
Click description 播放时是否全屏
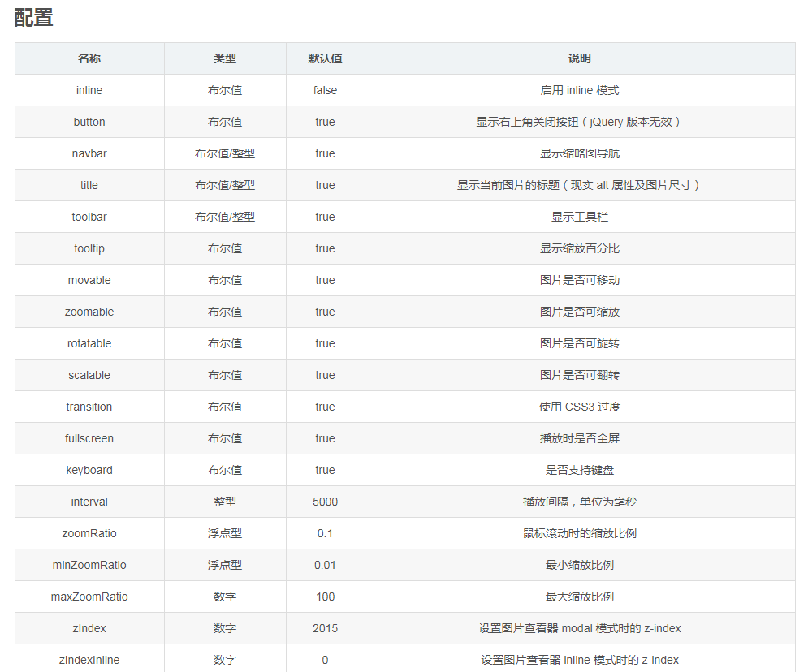click(x=580, y=439)
